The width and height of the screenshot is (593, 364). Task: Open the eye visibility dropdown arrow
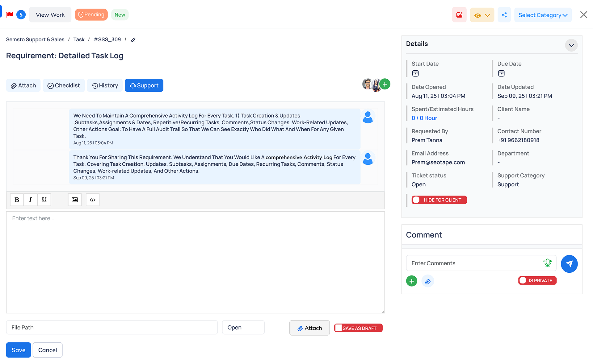(x=487, y=15)
